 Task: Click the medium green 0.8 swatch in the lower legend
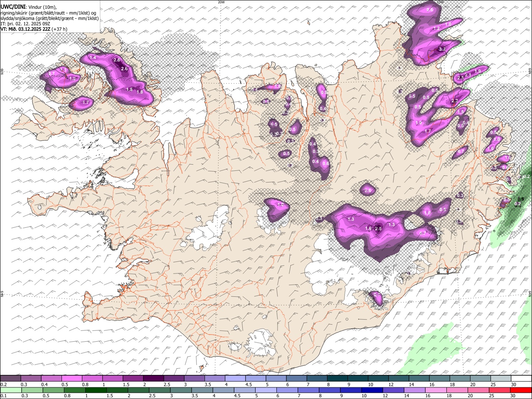click(x=75, y=390)
